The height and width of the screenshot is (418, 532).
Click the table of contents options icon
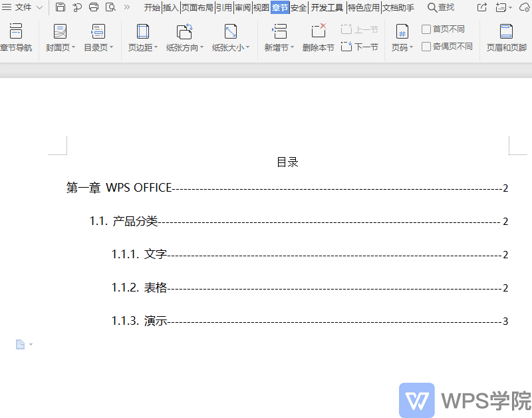21,344
